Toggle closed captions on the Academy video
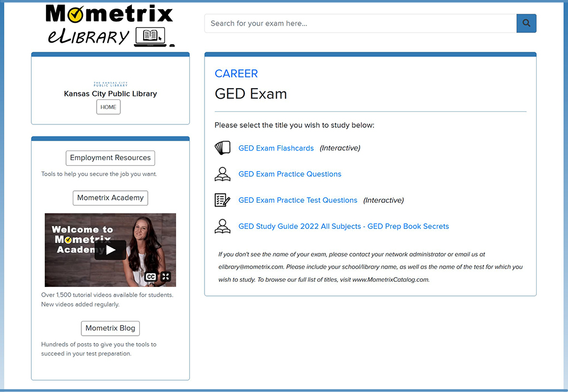Viewport: 568px width, 392px height. [x=151, y=277]
